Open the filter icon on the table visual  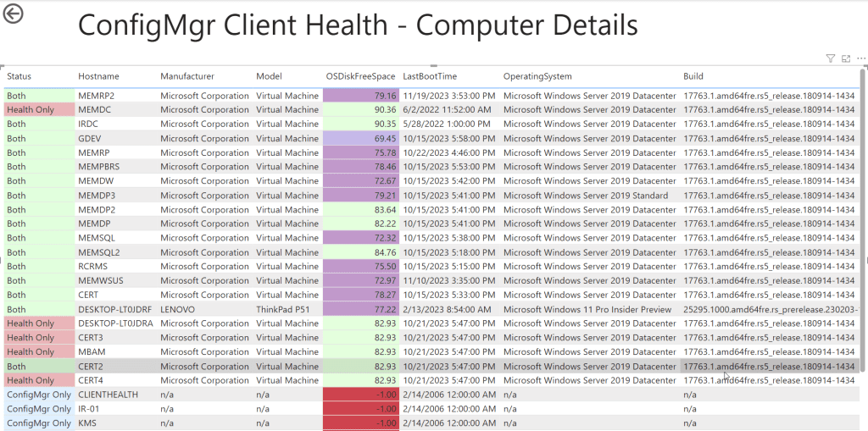[x=830, y=58]
